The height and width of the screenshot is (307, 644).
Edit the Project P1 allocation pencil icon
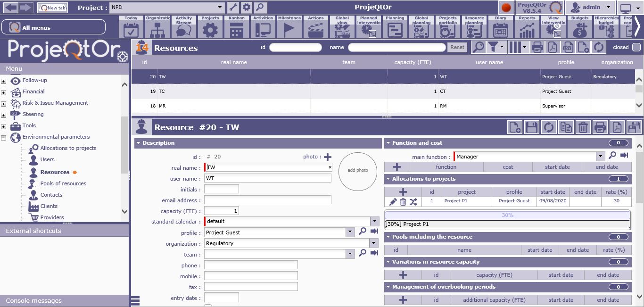click(x=393, y=202)
